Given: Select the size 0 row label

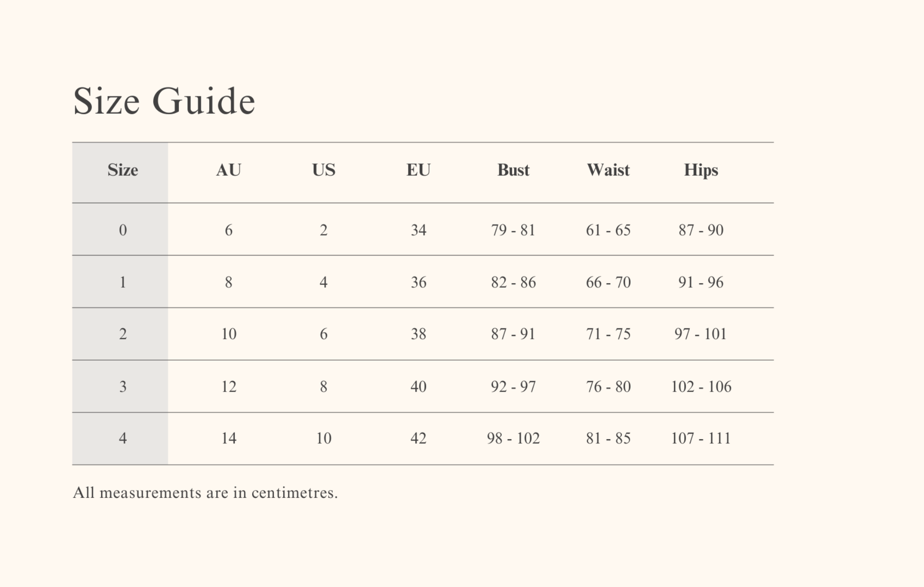Looking at the screenshot, I should pos(122,230).
